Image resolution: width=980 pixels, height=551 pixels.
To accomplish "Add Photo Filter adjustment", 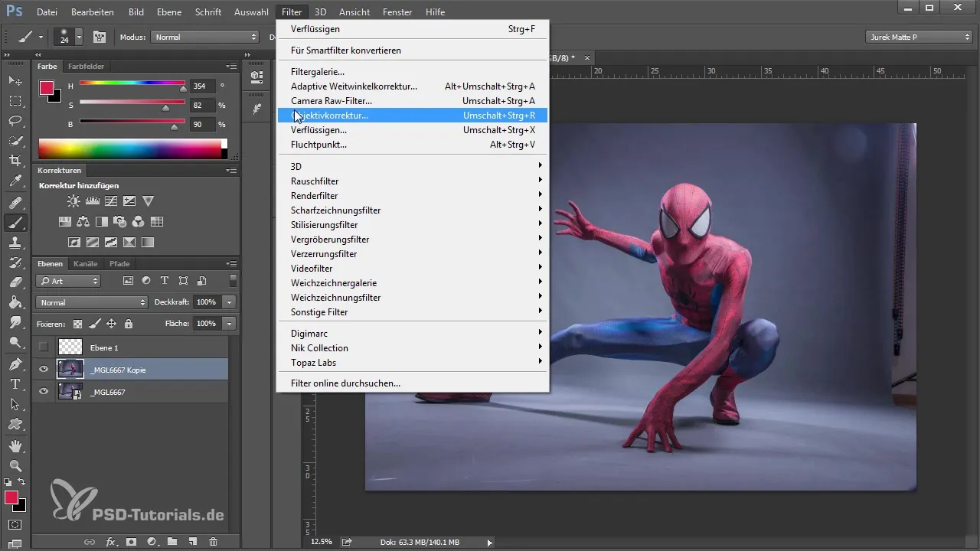I will pyautogui.click(x=120, y=222).
